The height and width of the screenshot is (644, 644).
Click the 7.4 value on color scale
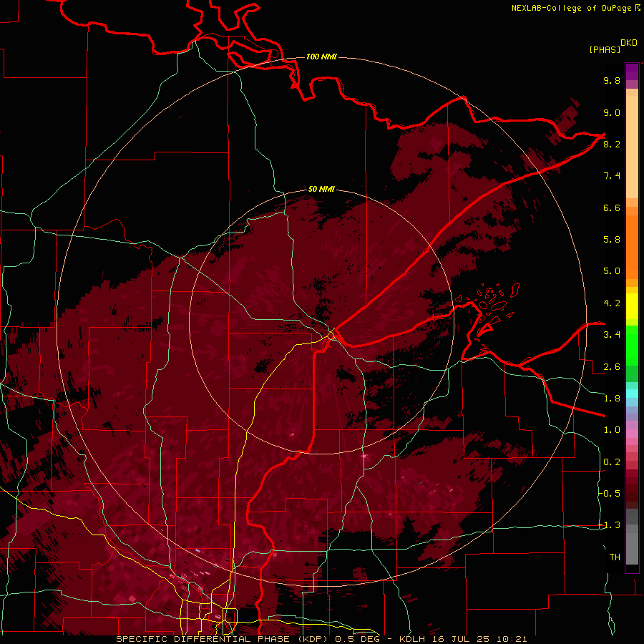pos(612,176)
